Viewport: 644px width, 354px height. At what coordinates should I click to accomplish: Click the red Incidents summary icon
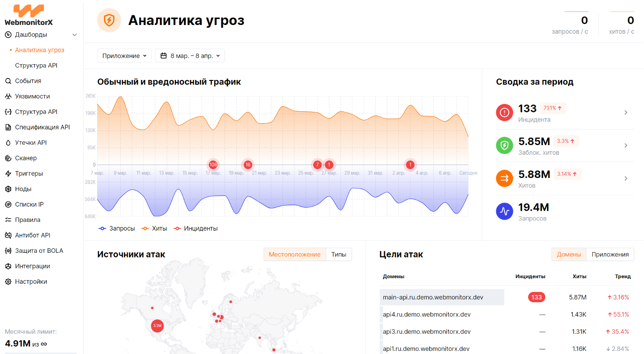504,112
